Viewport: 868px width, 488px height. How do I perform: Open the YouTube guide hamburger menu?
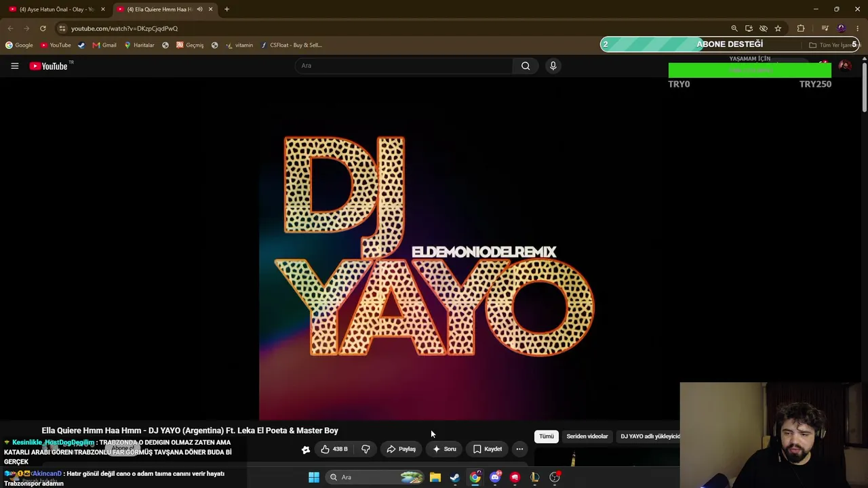14,66
